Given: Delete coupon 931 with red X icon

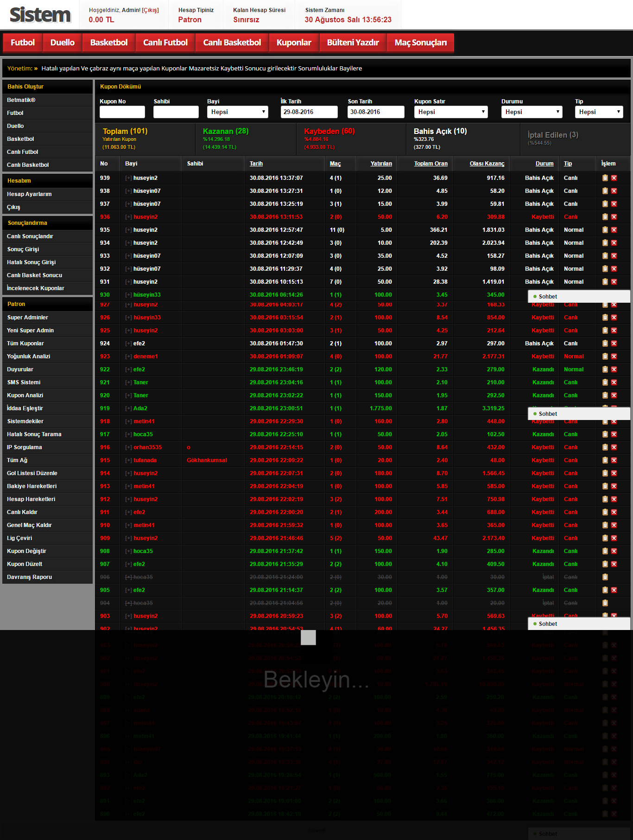Looking at the screenshot, I should pos(614,282).
